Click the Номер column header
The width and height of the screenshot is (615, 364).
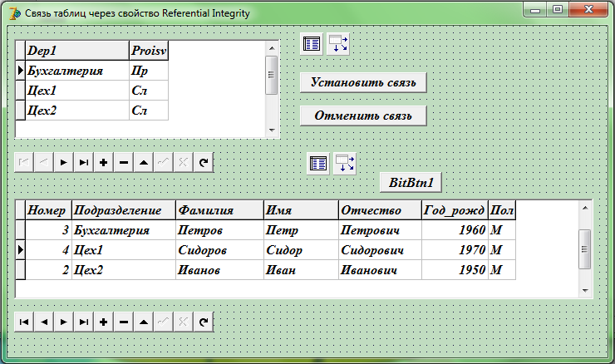(49, 210)
